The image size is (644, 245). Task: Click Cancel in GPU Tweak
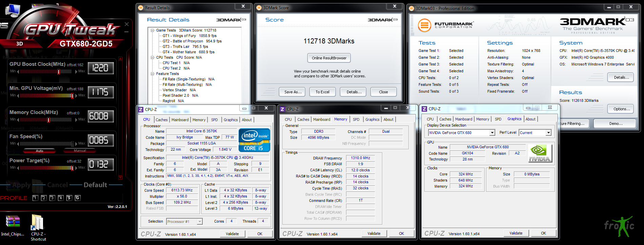point(57,185)
